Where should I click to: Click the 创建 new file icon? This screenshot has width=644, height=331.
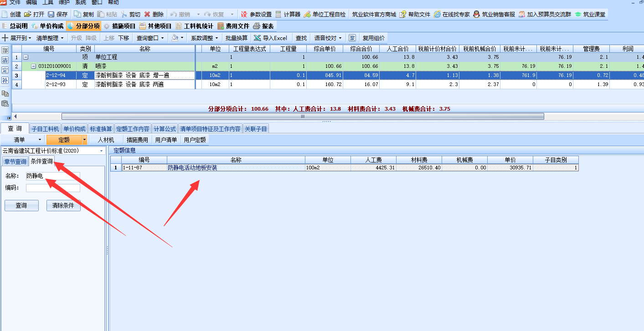pos(5,14)
